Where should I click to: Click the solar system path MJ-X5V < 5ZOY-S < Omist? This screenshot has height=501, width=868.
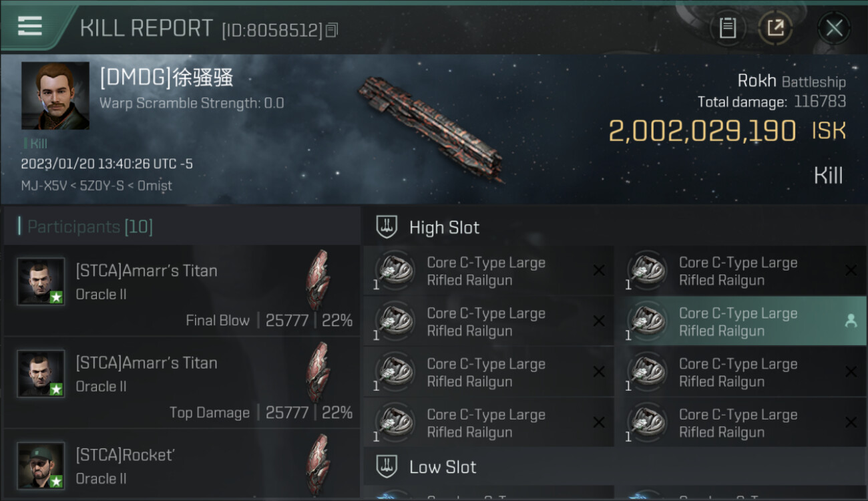pos(96,186)
